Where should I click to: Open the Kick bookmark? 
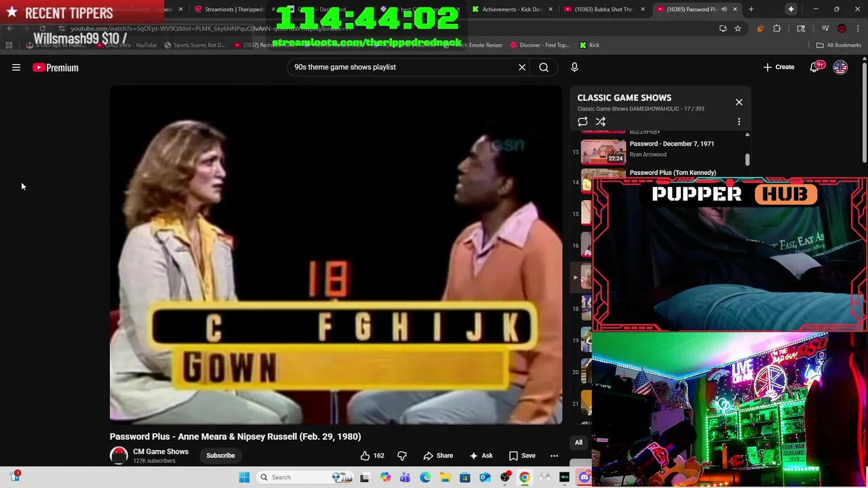589,45
